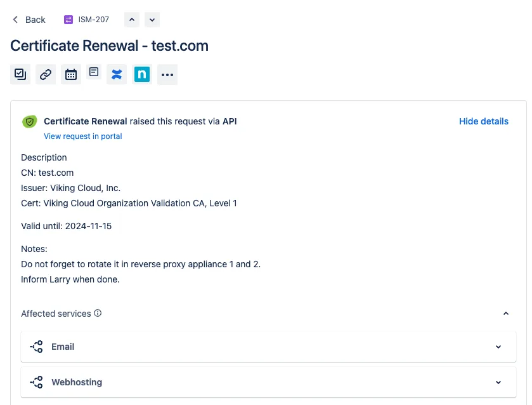Open the three-dots more actions menu
Viewport: 532px width, 405px height.
coord(167,74)
